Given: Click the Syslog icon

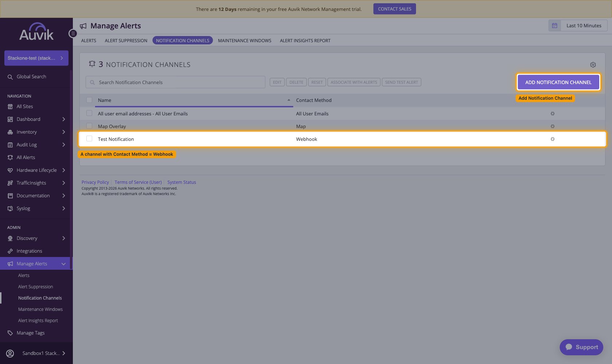Looking at the screenshot, I should (x=10, y=209).
